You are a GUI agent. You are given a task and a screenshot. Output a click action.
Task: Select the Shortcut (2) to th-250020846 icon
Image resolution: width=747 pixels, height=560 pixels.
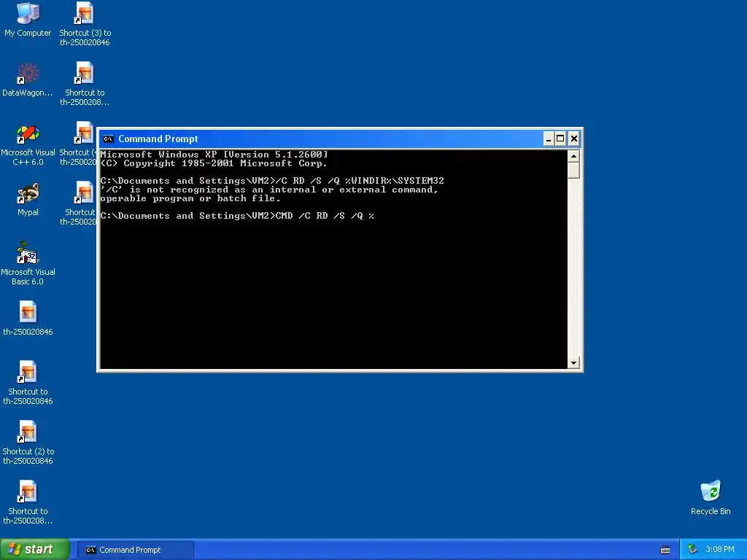pos(28,443)
